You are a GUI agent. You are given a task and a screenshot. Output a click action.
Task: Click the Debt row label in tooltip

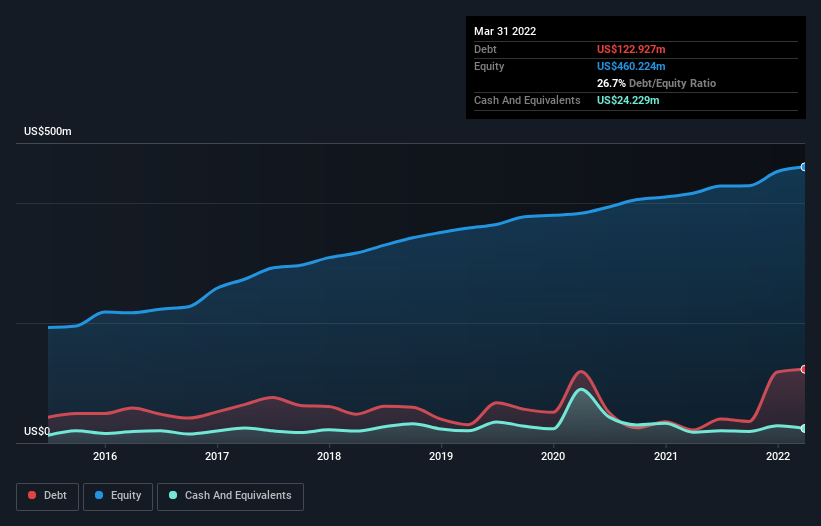pyautogui.click(x=485, y=49)
